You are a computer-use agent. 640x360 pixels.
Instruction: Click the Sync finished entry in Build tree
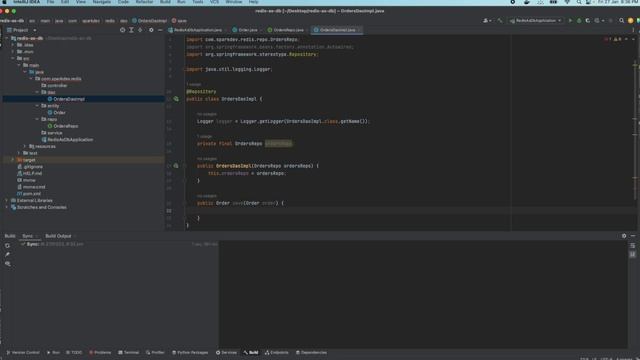click(x=53, y=244)
